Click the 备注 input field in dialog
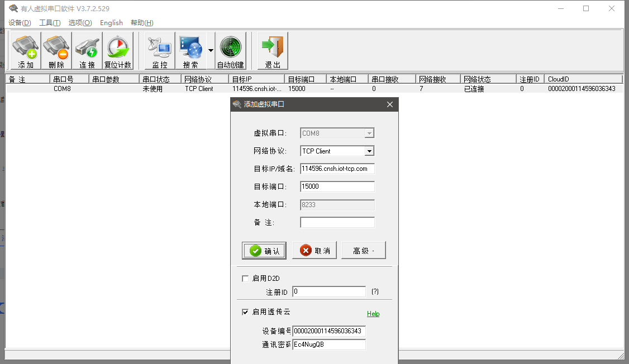This screenshot has height=364, width=629. [337, 223]
